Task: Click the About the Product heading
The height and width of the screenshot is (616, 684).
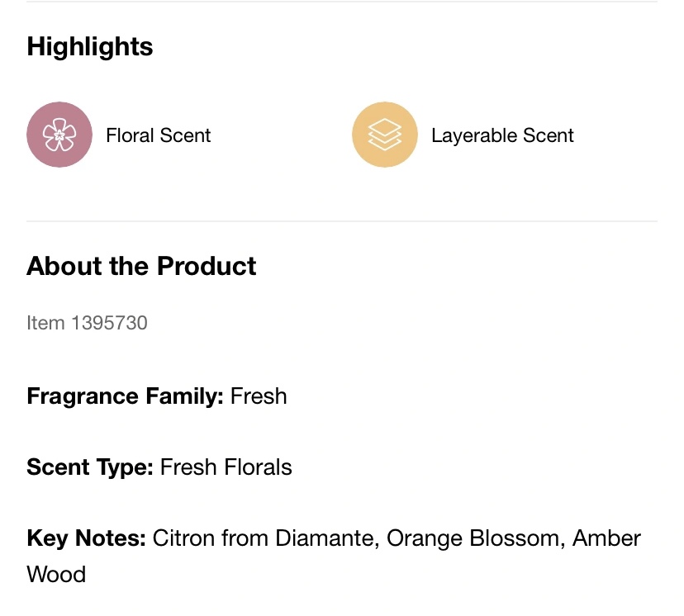Action: point(141,266)
